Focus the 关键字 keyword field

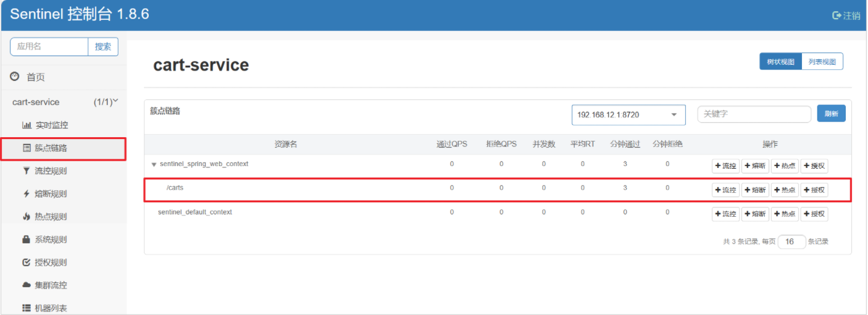click(754, 114)
